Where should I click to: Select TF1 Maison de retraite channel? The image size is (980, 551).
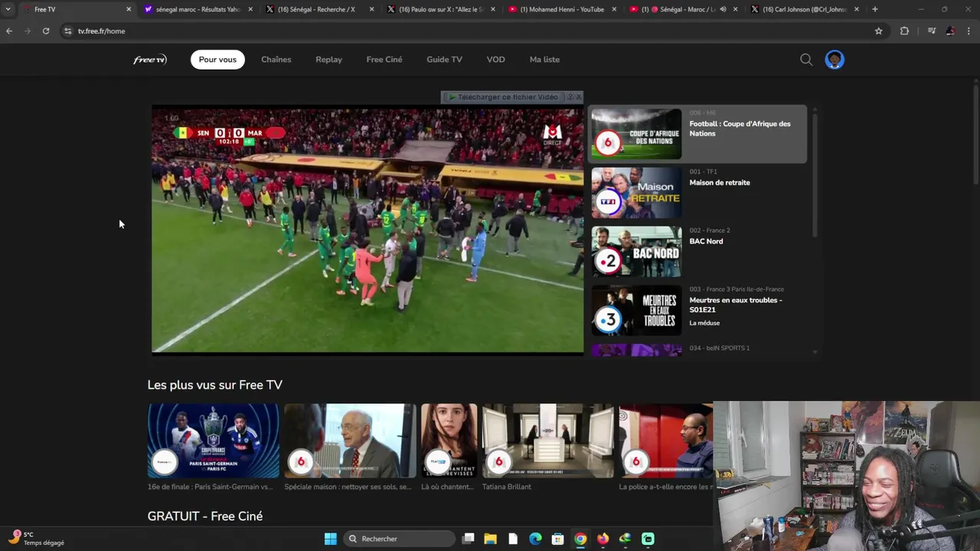point(697,193)
